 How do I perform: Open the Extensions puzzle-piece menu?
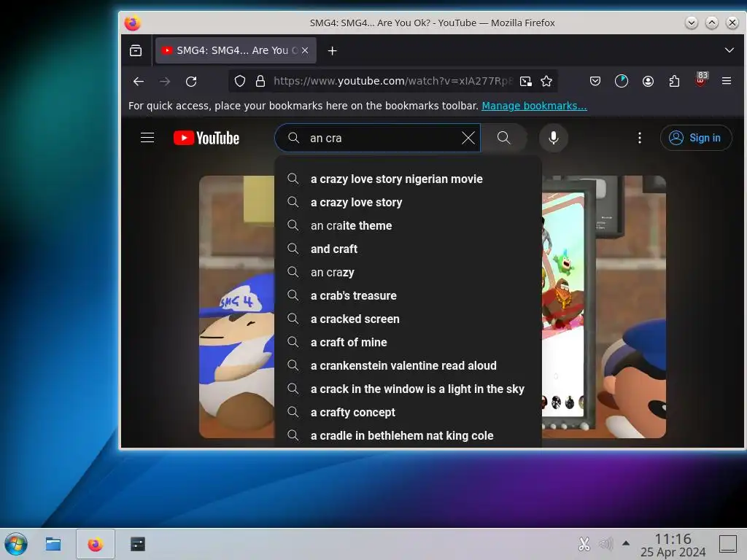point(674,82)
